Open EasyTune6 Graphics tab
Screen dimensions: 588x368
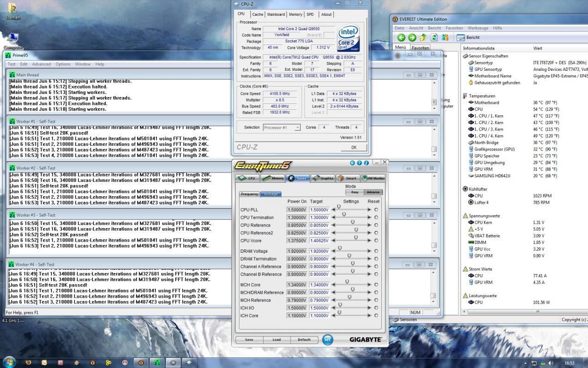point(323,178)
